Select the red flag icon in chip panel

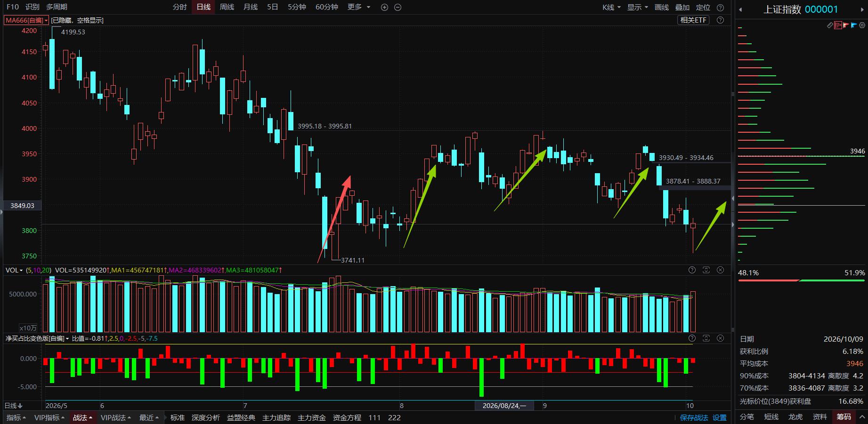(846, 25)
